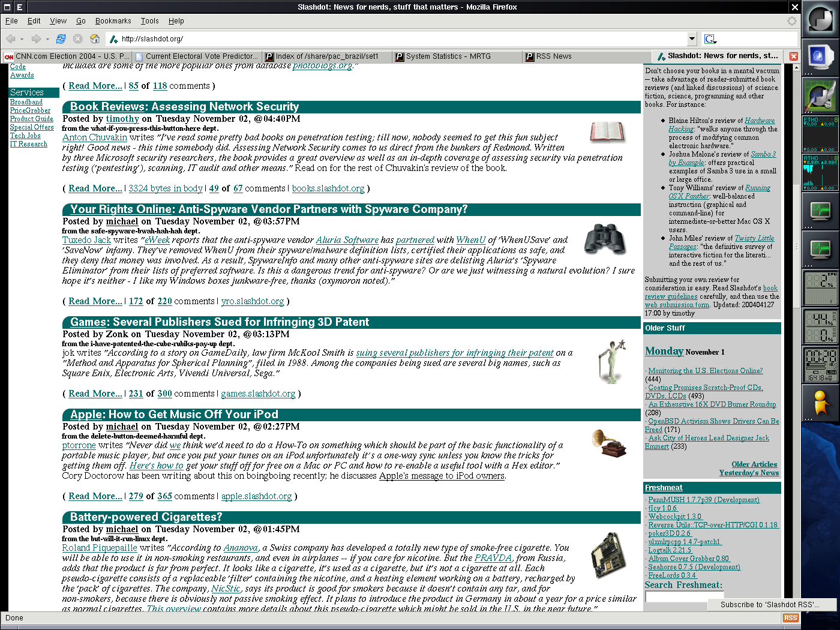The height and width of the screenshot is (630, 840).
Task: Click Read More under the Games story
Action: coord(95,394)
